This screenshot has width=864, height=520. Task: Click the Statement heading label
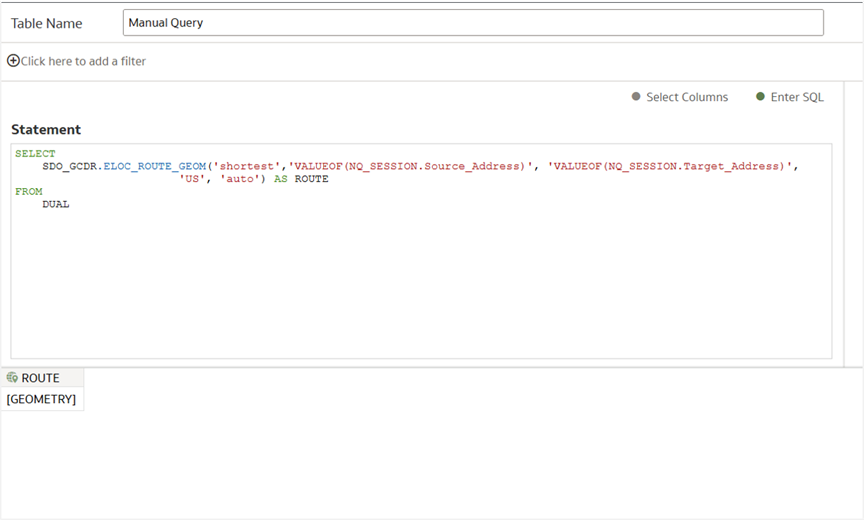pyautogui.click(x=46, y=129)
